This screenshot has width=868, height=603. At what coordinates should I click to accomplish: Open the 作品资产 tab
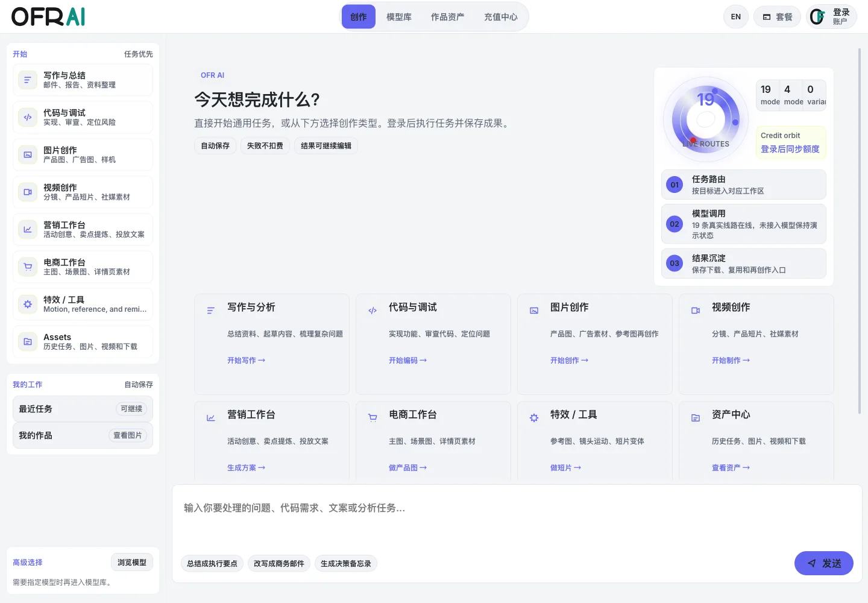(448, 17)
